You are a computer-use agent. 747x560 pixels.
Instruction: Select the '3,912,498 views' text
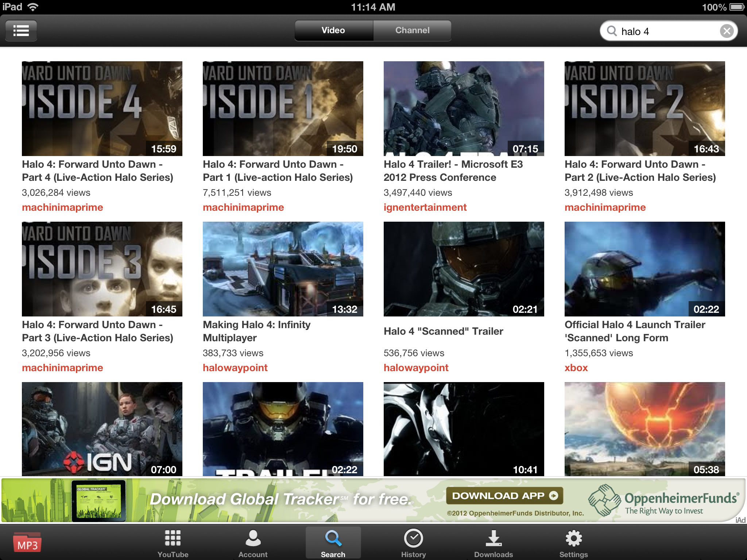[599, 192]
